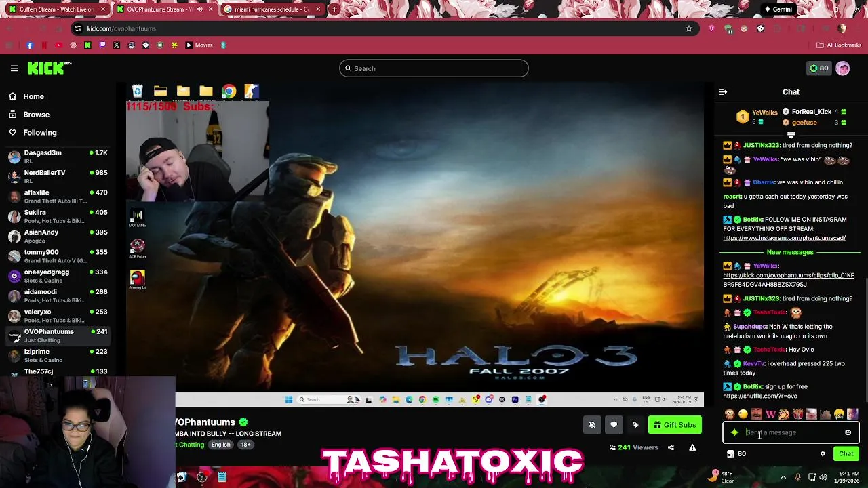Open All Bookmarks folder
This screenshot has height=488, width=868.
[x=839, y=45]
